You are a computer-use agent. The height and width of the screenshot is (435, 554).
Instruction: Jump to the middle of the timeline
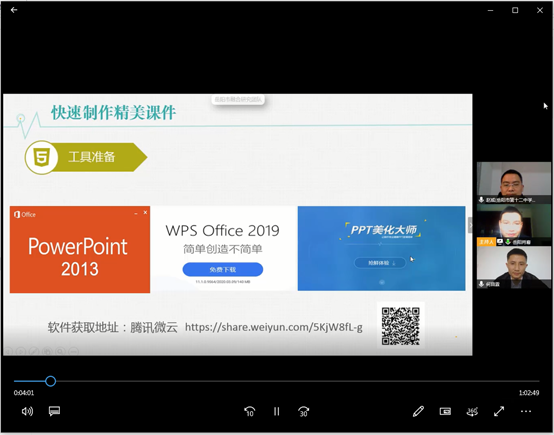277,381
